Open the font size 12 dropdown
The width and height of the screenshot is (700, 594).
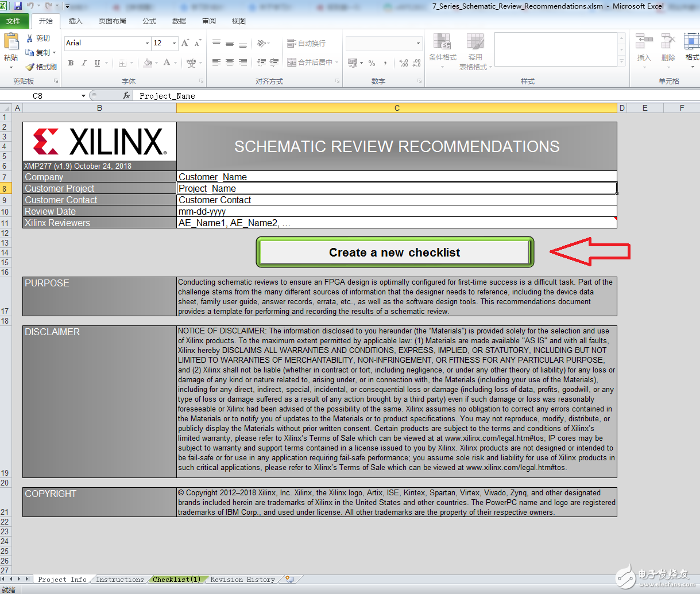tap(174, 43)
